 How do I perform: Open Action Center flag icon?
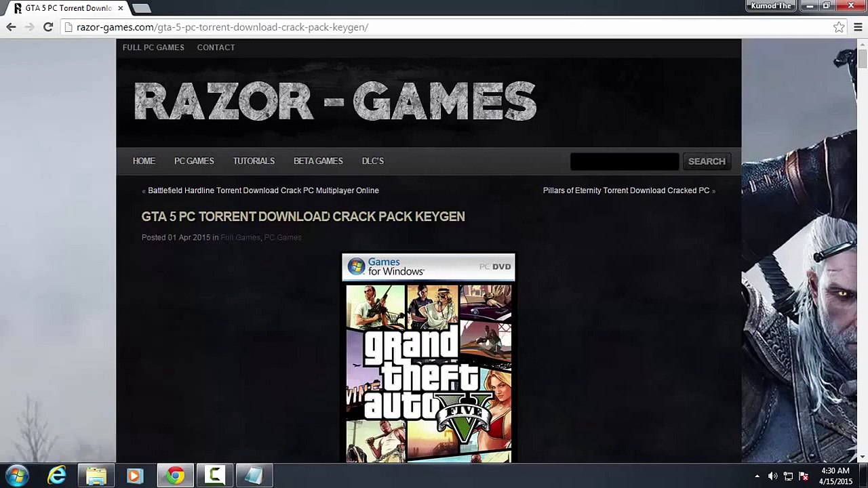(x=804, y=476)
